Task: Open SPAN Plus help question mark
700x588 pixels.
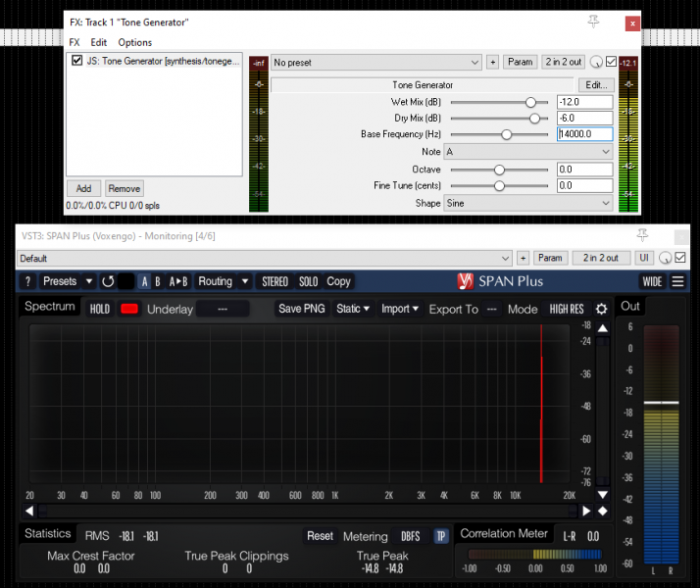Action: pos(28,281)
